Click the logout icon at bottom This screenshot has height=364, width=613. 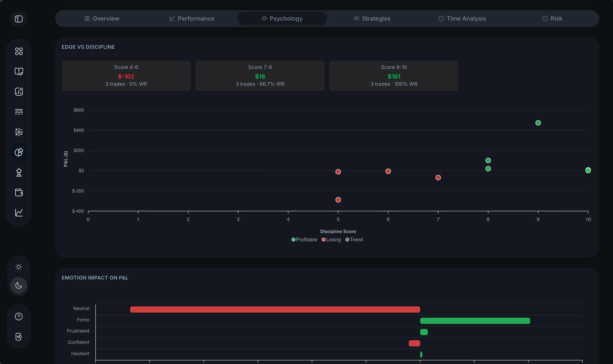[x=19, y=336]
